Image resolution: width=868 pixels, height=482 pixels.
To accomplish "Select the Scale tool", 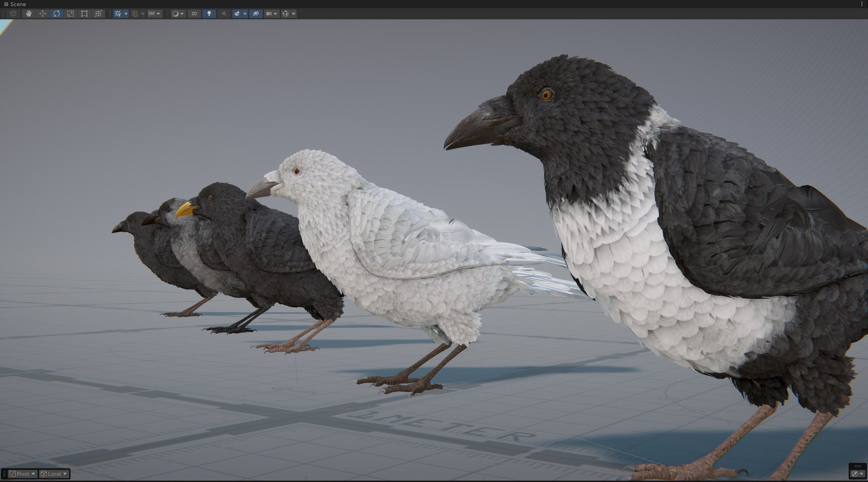I will pyautogui.click(x=71, y=14).
